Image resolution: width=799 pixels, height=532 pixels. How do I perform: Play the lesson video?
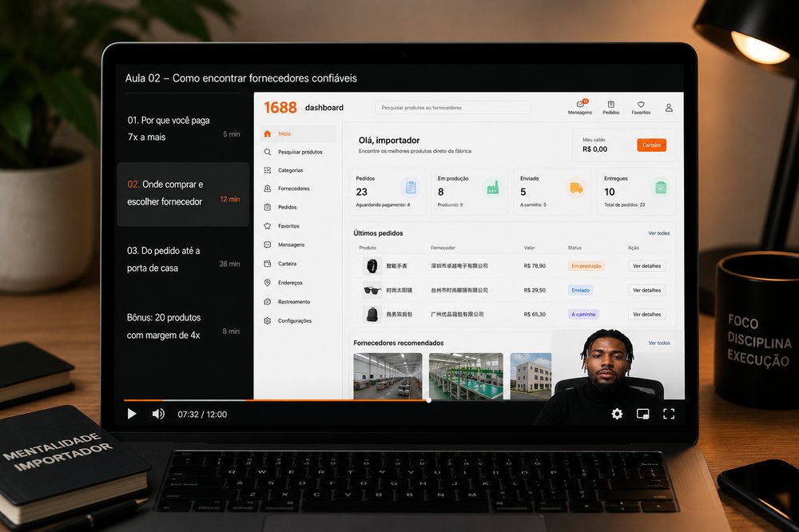(132, 414)
